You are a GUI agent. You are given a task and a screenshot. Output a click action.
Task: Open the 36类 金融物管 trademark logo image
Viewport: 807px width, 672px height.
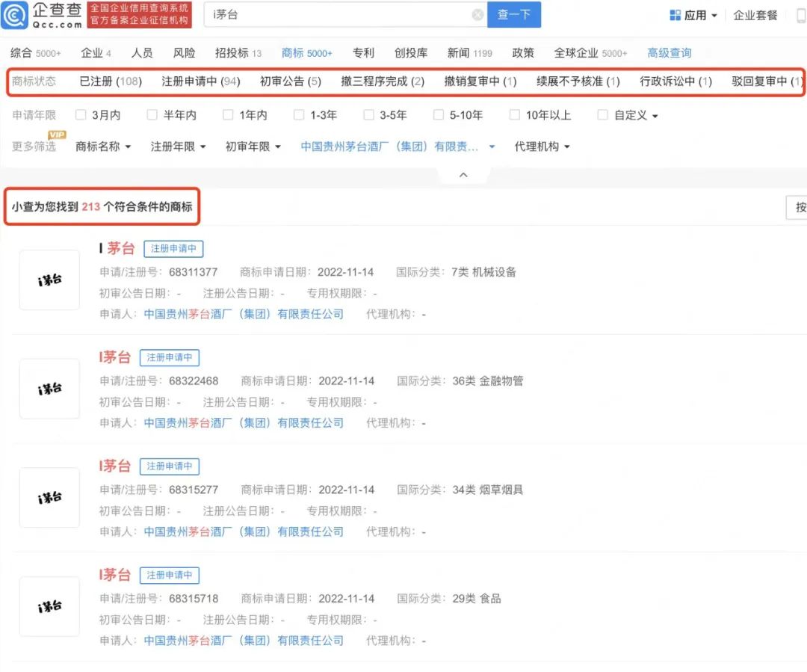click(x=49, y=389)
